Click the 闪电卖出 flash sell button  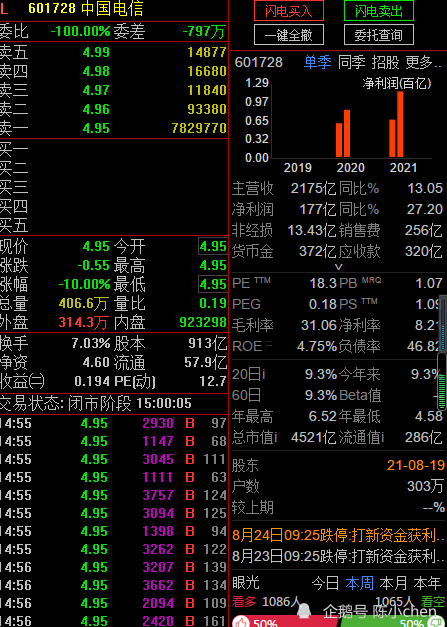click(x=379, y=11)
